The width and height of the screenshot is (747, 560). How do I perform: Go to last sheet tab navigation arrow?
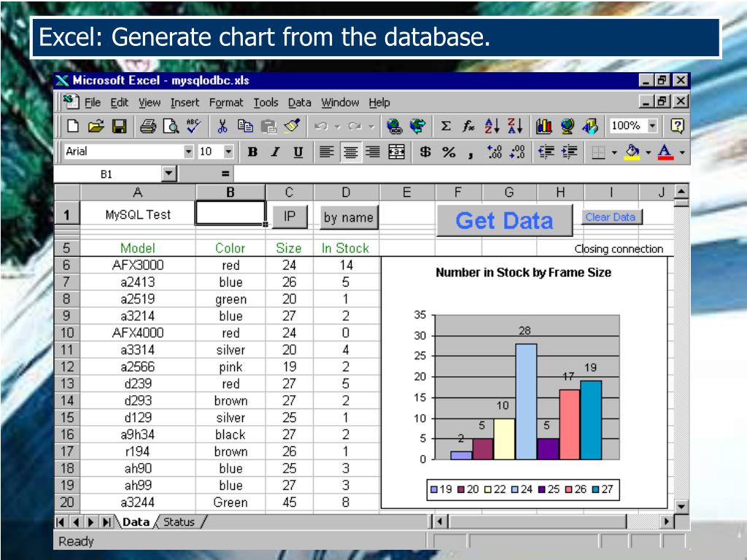107,522
